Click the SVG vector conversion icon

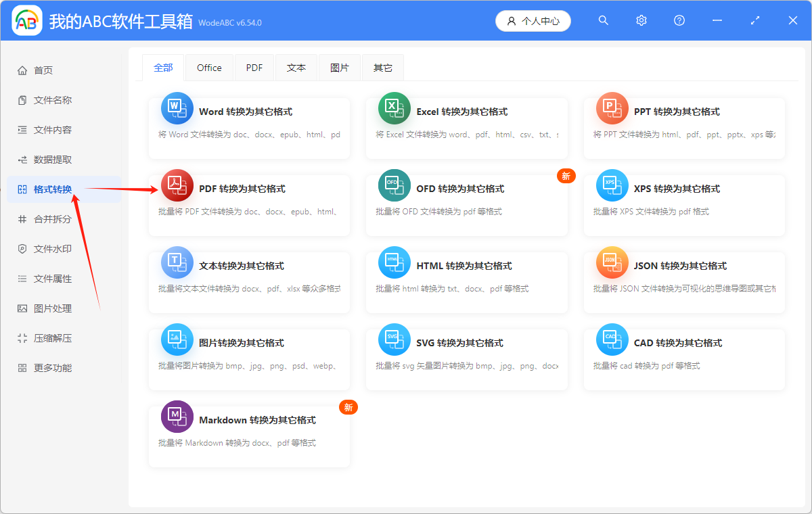pos(394,340)
